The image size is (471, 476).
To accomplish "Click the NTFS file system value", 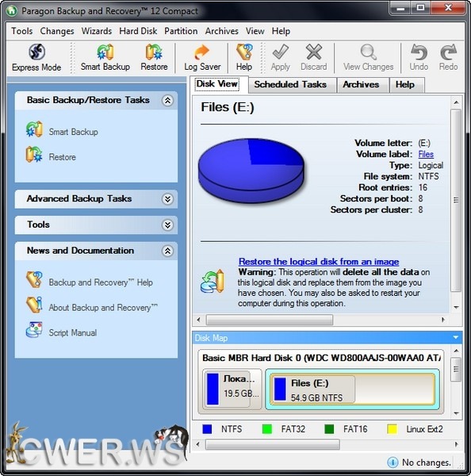I will pos(428,176).
